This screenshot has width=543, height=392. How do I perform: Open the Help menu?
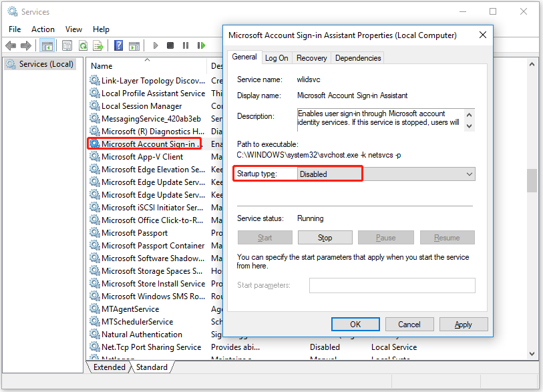click(x=101, y=29)
